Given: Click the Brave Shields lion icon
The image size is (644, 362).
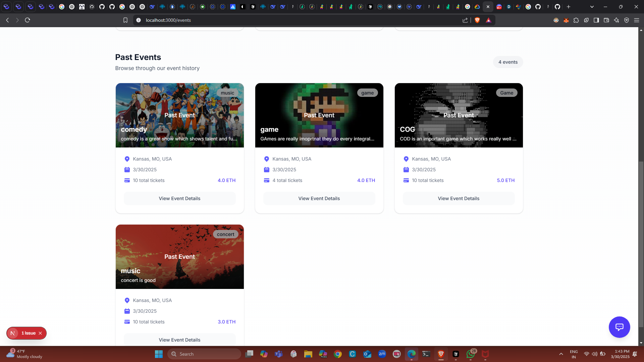Looking at the screenshot, I should pyautogui.click(x=477, y=20).
